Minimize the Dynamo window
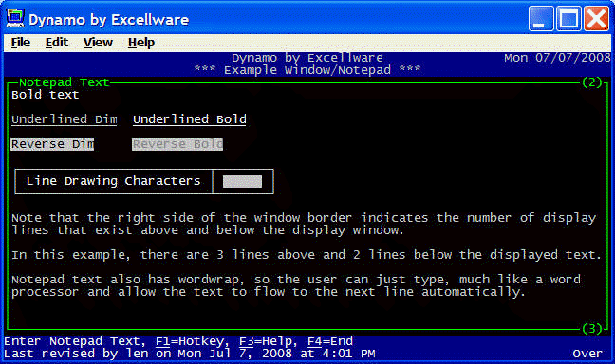The width and height of the screenshot is (615, 364). point(541,18)
